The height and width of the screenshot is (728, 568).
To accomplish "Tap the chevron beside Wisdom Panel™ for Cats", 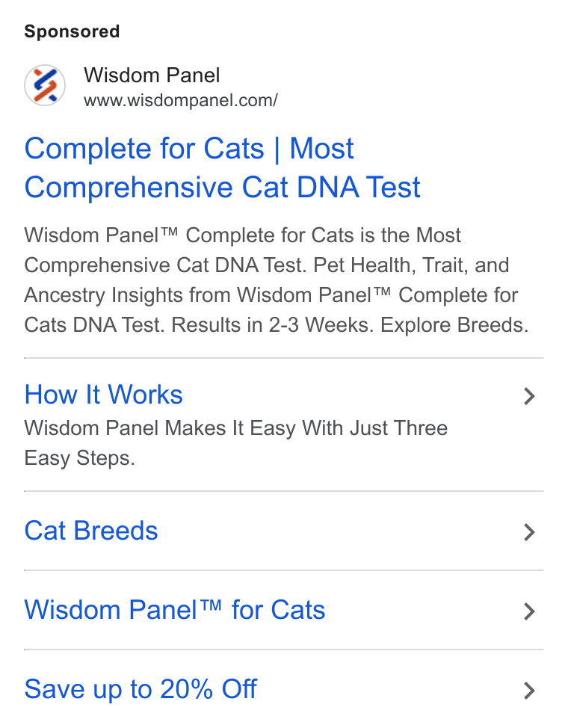I will pos(529,611).
